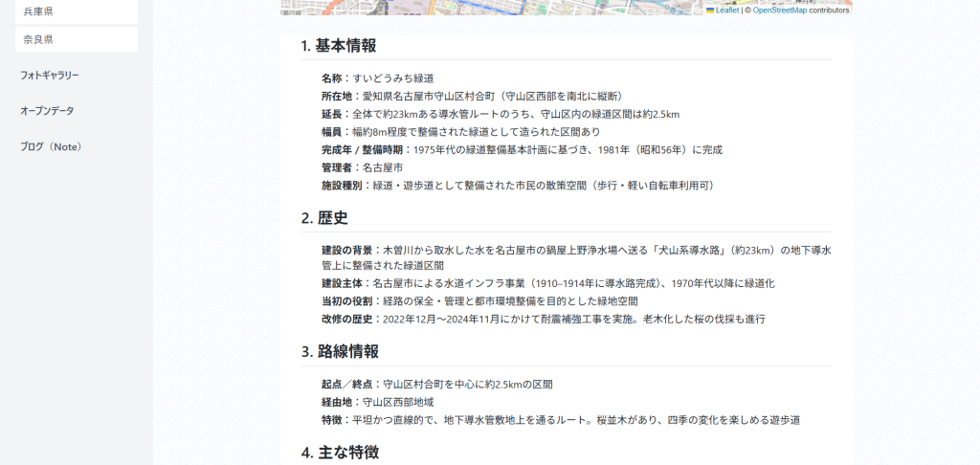Image resolution: width=980 pixels, height=465 pixels.
Task: Click the 施設種別 line
Action: pos(518,186)
